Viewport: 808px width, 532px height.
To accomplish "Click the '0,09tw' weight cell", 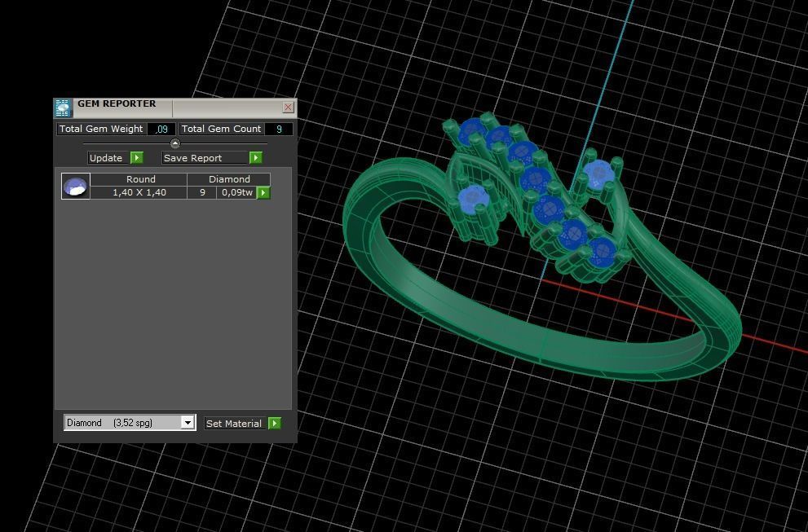I will [237, 192].
